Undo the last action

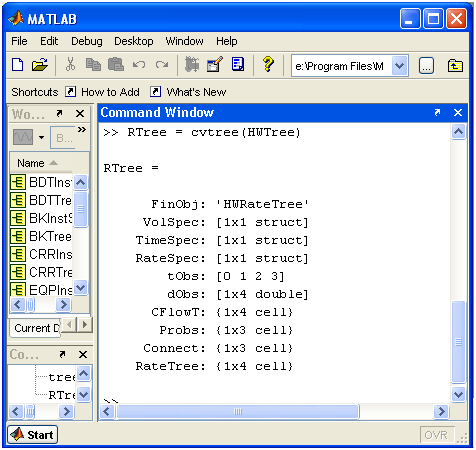139,64
